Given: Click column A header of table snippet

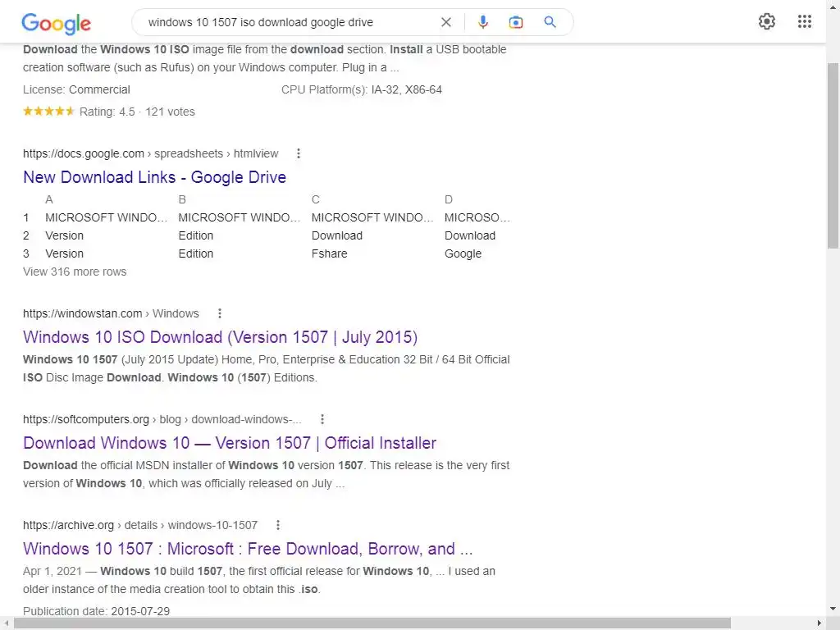Looking at the screenshot, I should coord(48,199).
